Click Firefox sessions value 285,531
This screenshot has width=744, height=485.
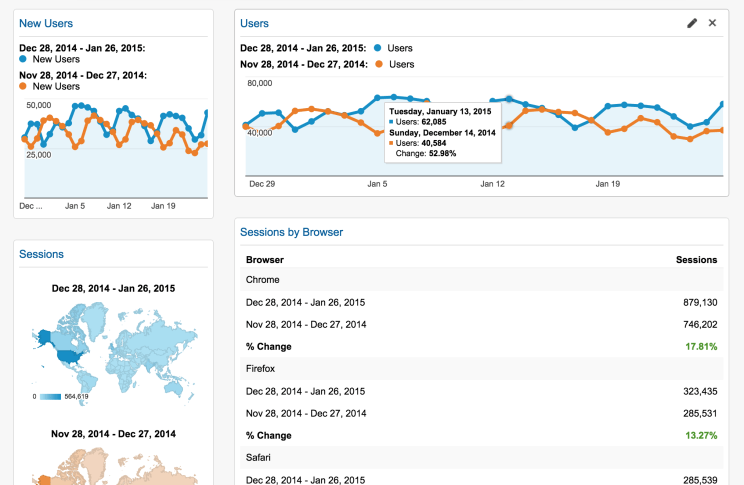[700, 413]
